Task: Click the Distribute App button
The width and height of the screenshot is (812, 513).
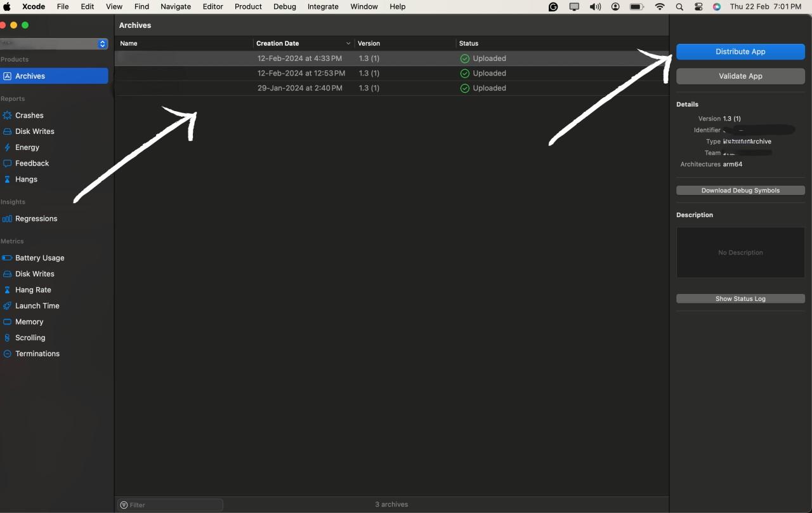Action: pyautogui.click(x=740, y=51)
